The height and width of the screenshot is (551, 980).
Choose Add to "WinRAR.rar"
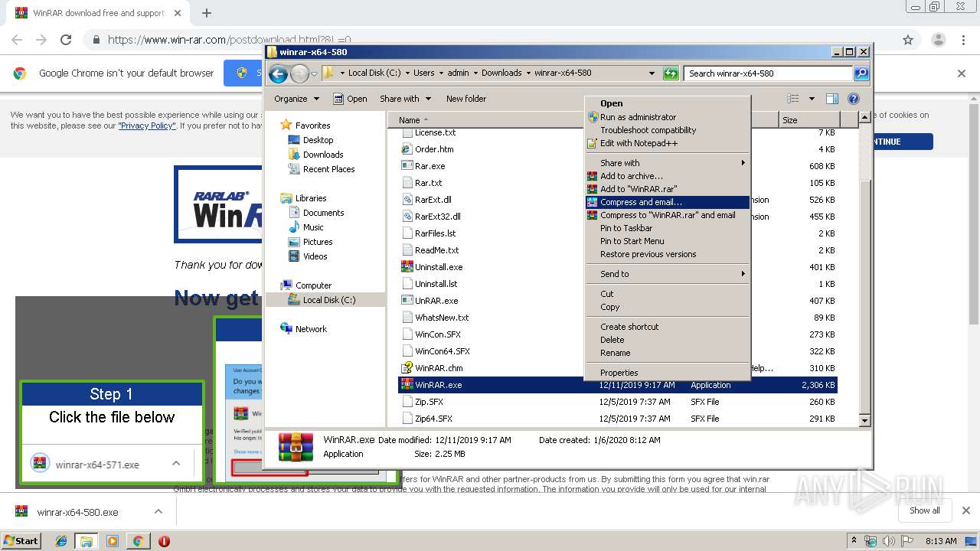click(668, 189)
